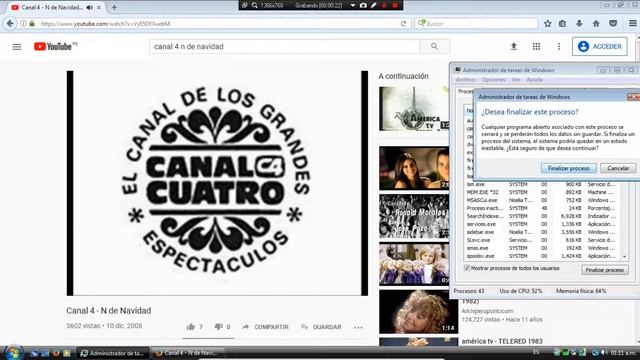Mute the tab via the speaker icon
Viewport: 640px width, 360px height.
coord(90,7)
